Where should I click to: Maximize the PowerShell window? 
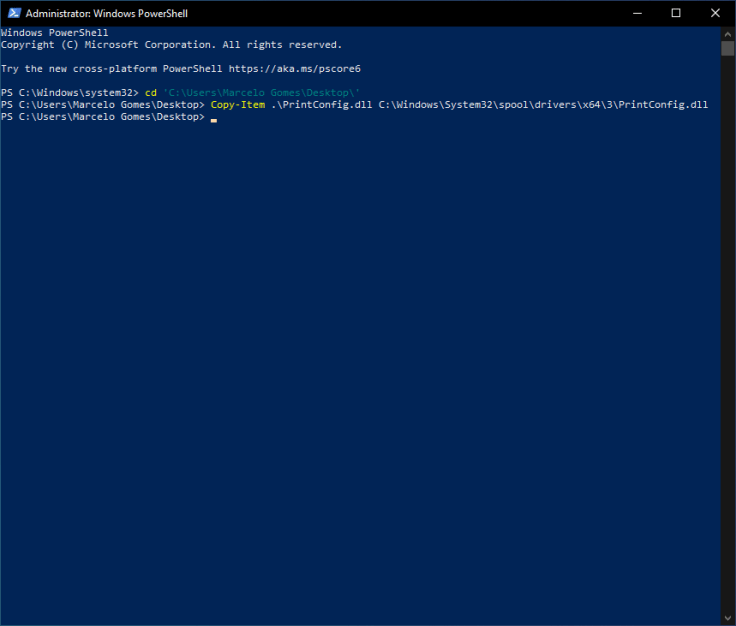(x=675, y=13)
